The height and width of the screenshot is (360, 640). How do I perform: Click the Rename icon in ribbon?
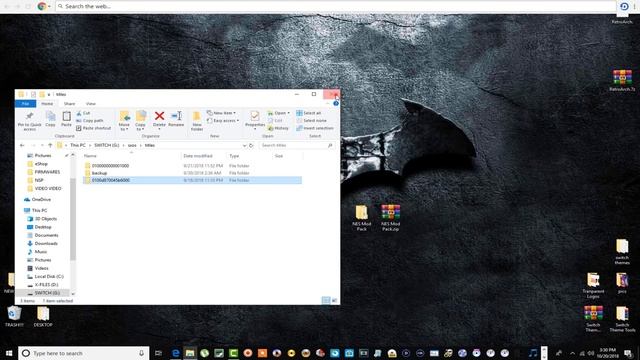(176, 116)
